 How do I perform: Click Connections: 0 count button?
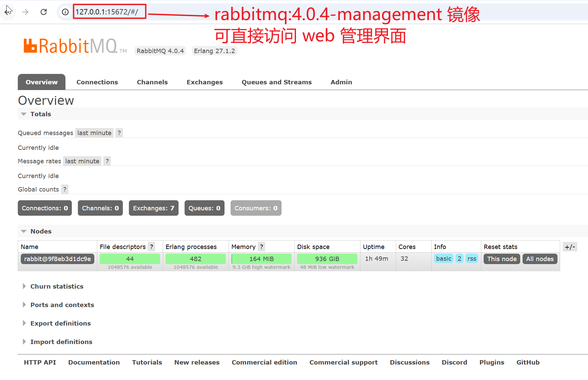[45, 208]
